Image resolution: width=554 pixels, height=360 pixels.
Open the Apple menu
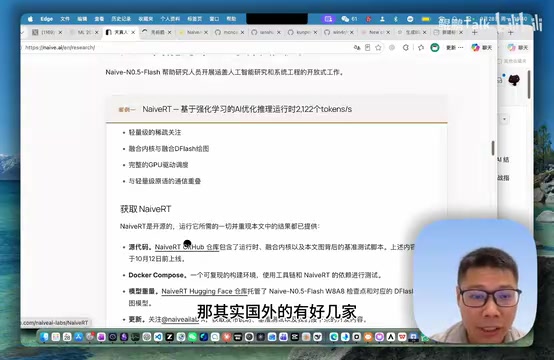coord(30,19)
